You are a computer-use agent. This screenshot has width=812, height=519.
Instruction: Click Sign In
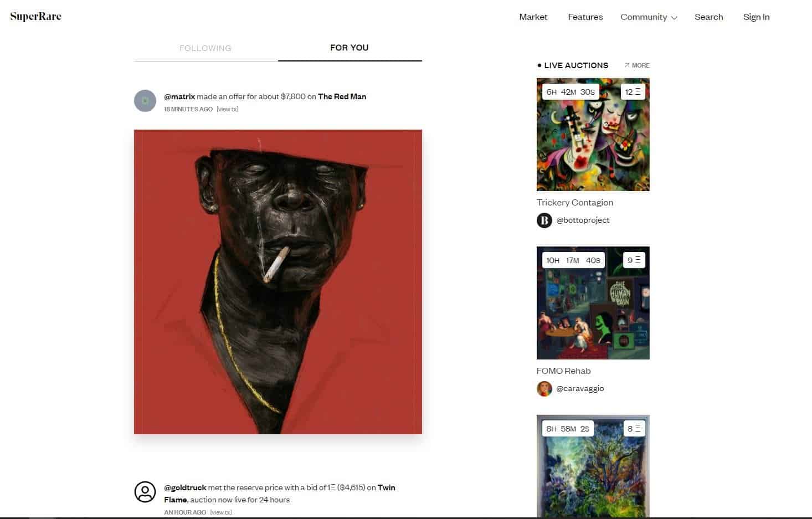(x=756, y=17)
